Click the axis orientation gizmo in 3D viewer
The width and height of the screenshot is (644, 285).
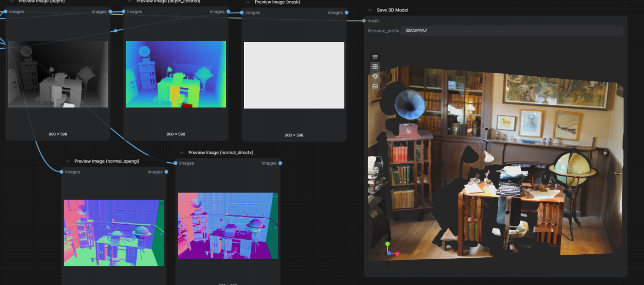[391, 250]
